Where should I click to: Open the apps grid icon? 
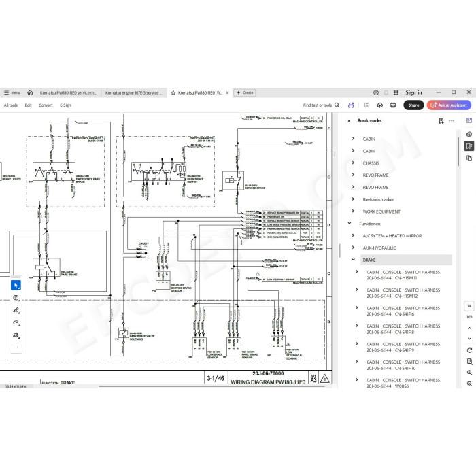[396, 92]
